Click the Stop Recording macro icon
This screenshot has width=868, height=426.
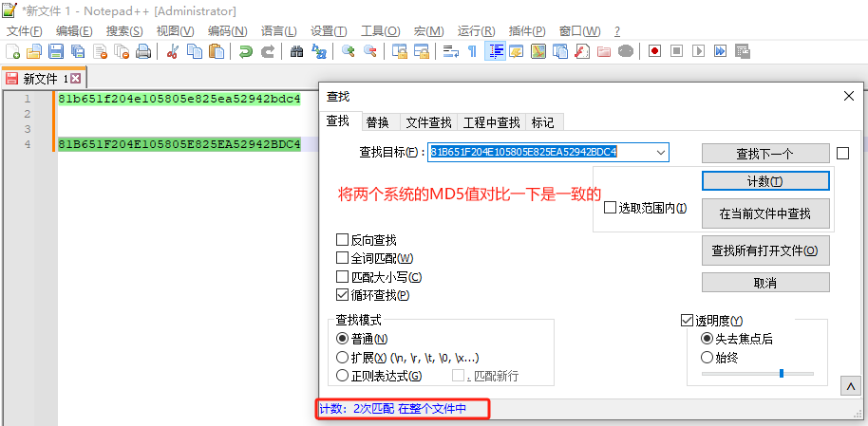click(676, 51)
